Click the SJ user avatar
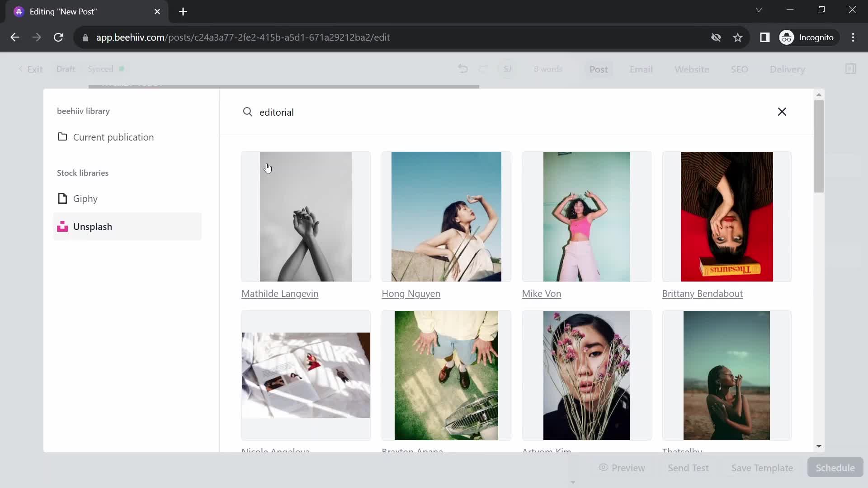The width and height of the screenshot is (868, 488). pos(507,69)
